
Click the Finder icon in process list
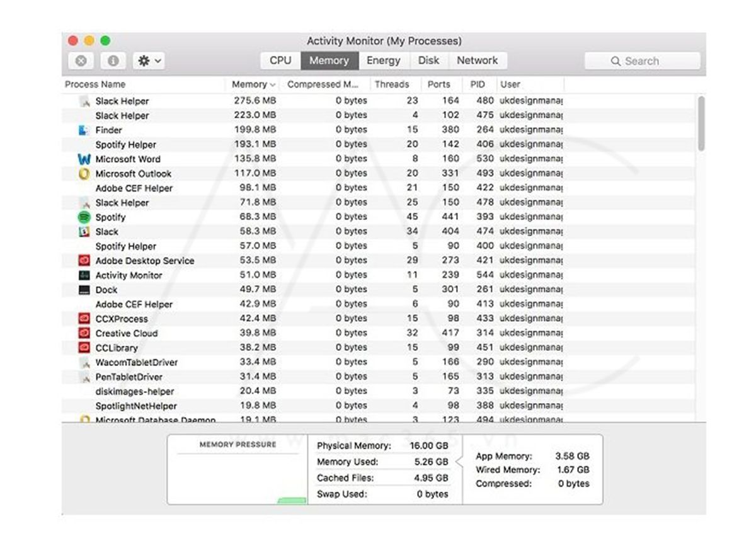click(84, 130)
